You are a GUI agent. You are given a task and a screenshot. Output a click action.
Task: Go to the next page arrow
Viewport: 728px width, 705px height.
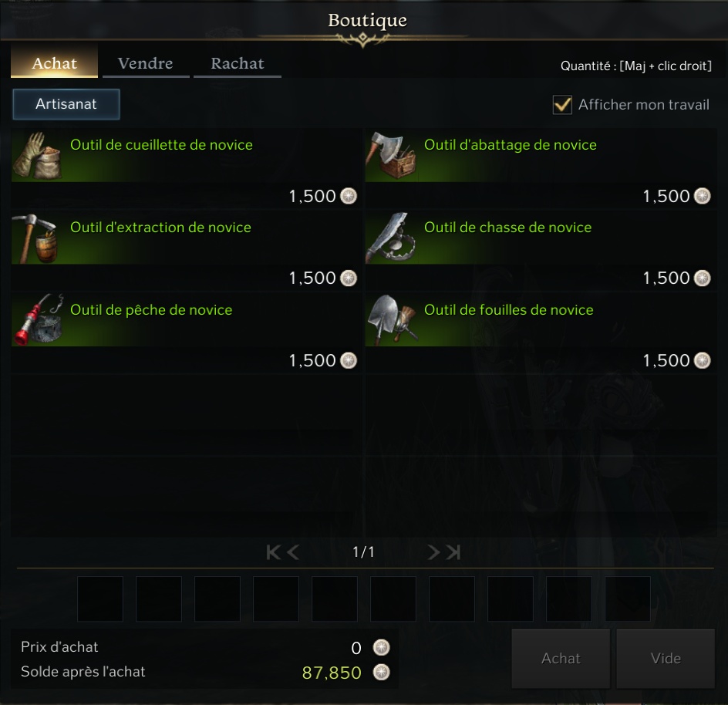click(x=433, y=552)
